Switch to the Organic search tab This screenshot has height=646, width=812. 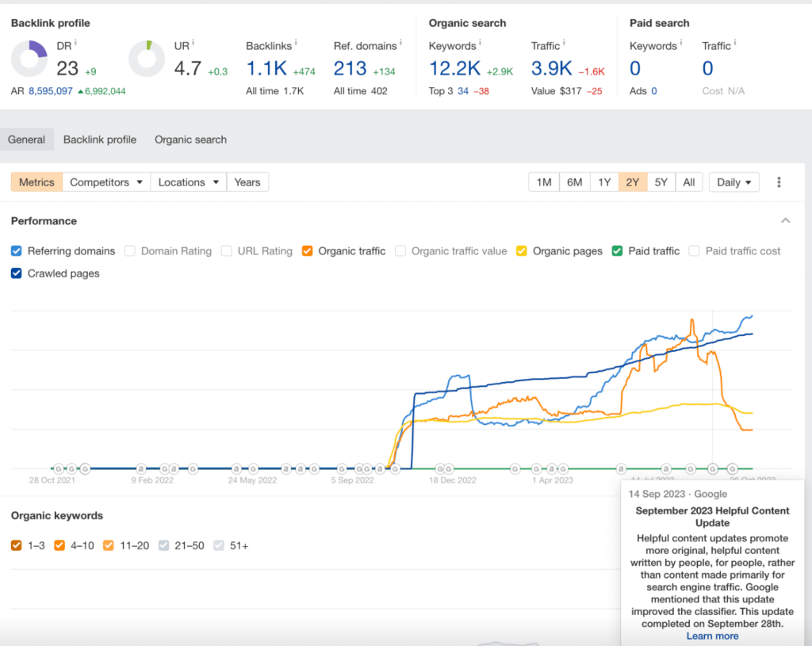tap(190, 139)
